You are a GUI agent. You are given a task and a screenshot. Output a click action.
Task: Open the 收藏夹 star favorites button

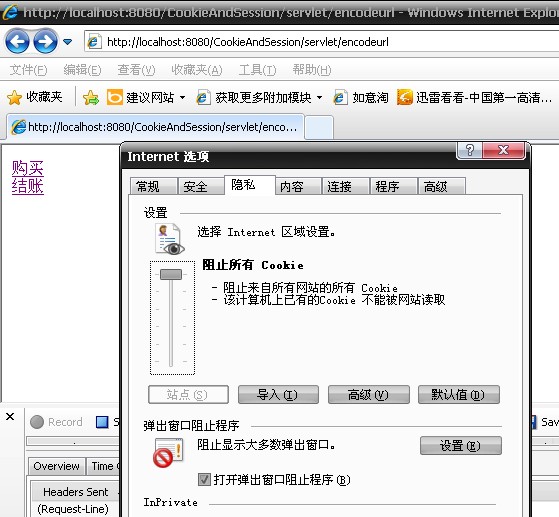point(35,97)
